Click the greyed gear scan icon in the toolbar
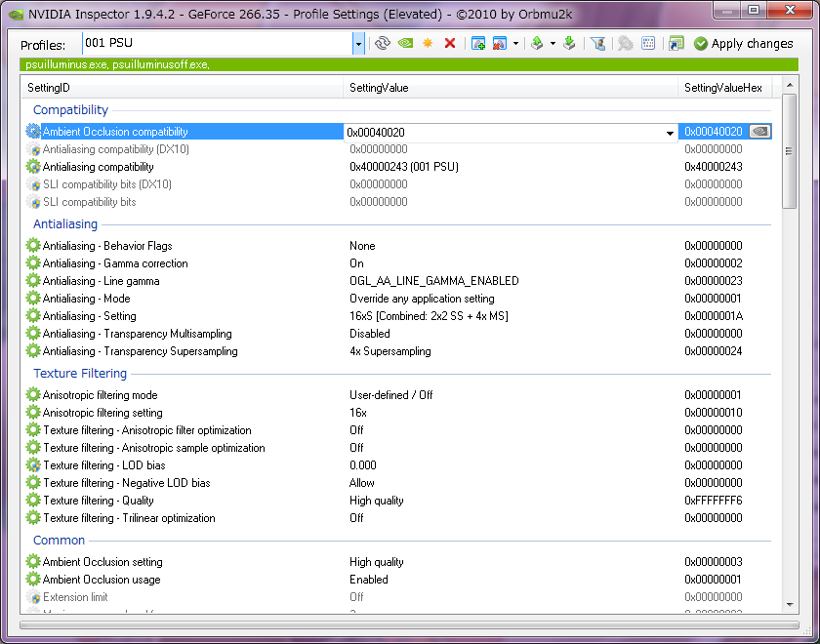820x644 pixels. [625, 43]
